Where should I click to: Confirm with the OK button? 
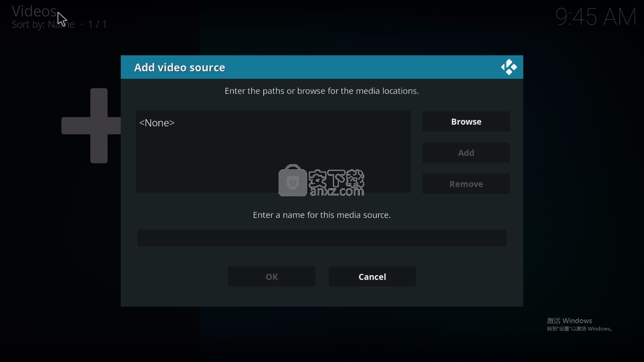point(272,277)
